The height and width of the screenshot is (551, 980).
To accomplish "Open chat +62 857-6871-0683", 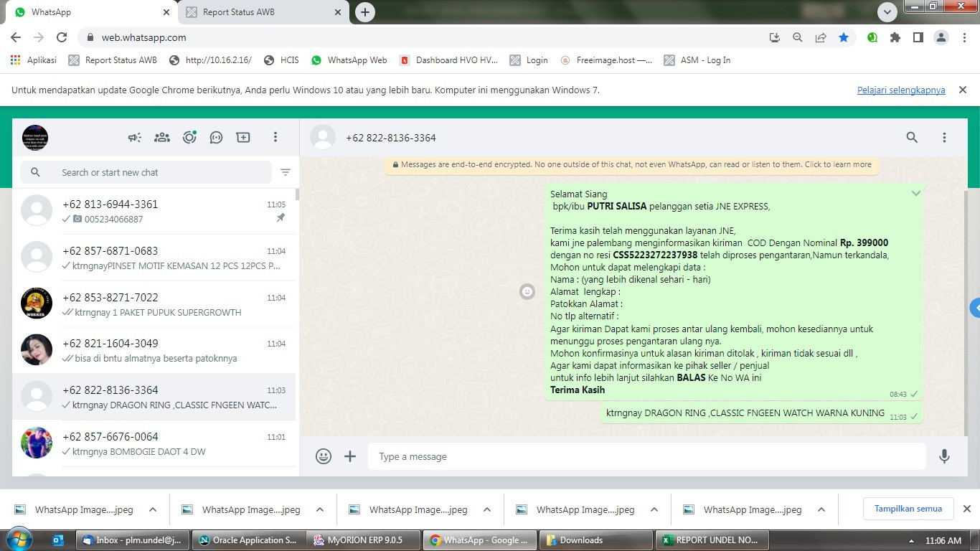I will (x=154, y=258).
